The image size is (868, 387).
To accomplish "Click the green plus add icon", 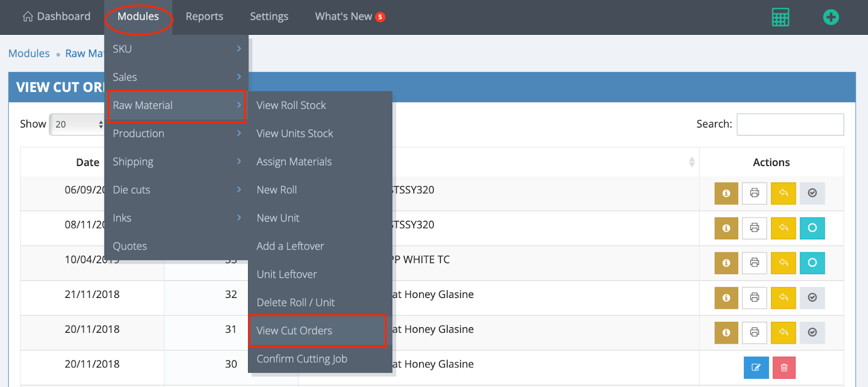I will coord(831,17).
